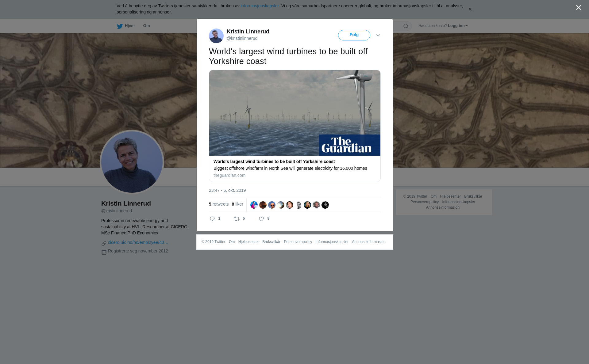
Task: Click the @kristinlinnerud handle in the tweet
Action: pos(242,38)
